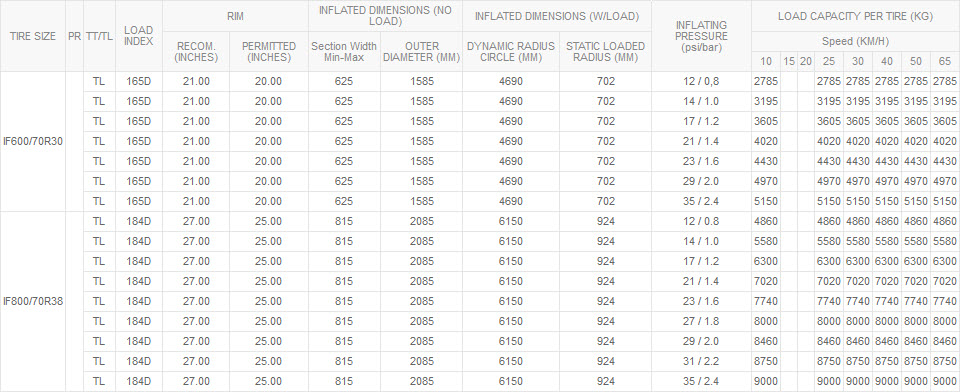Screen dimensions: 960x392
Task: Click the OUTER DIAMETER (MM) subheader
Action: (x=421, y=52)
